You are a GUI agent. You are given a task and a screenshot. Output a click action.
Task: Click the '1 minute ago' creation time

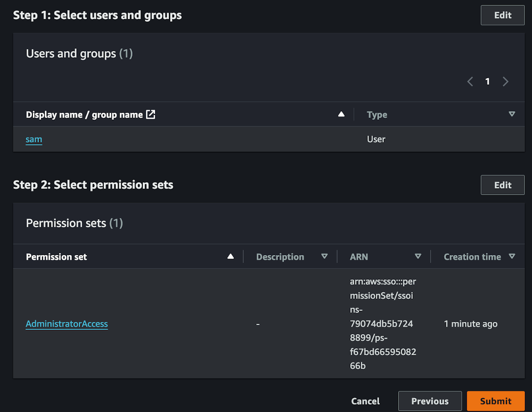pyautogui.click(x=470, y=324)
